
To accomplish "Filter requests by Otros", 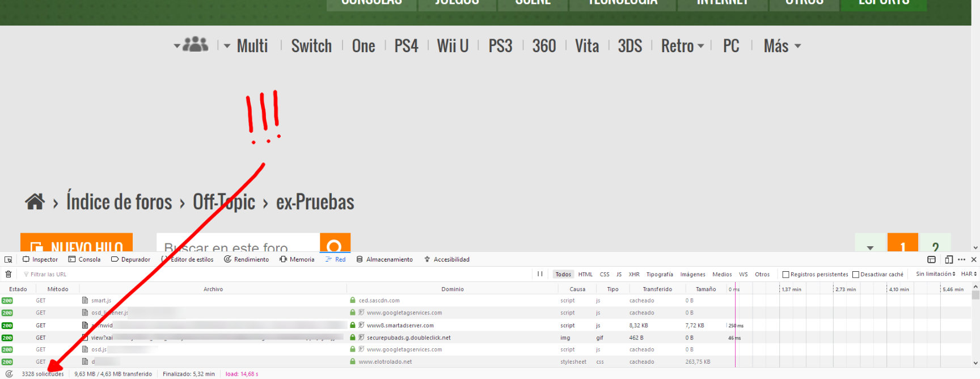I will 762,275.
